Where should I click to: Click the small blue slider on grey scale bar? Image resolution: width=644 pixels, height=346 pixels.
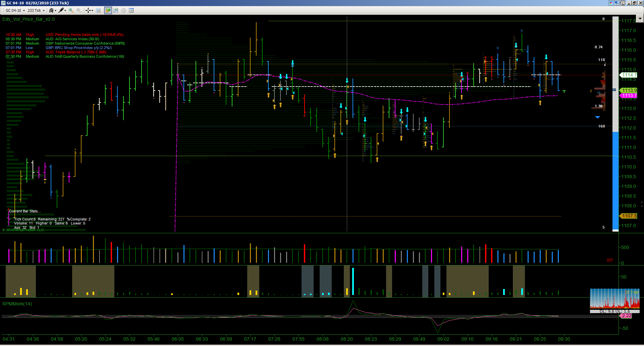[614, 90]
